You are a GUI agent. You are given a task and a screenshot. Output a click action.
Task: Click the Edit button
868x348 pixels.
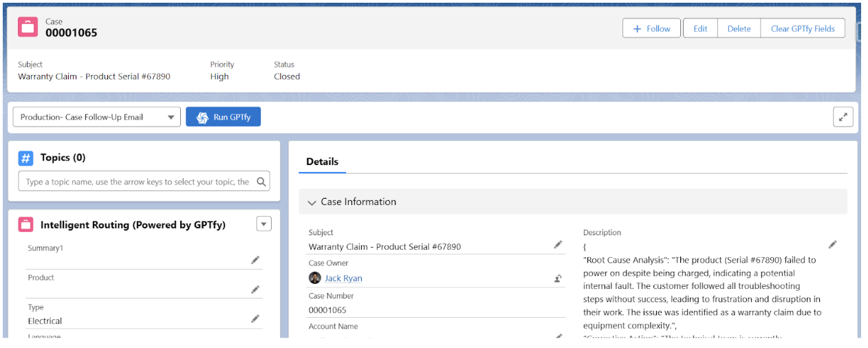click(700, 28)
